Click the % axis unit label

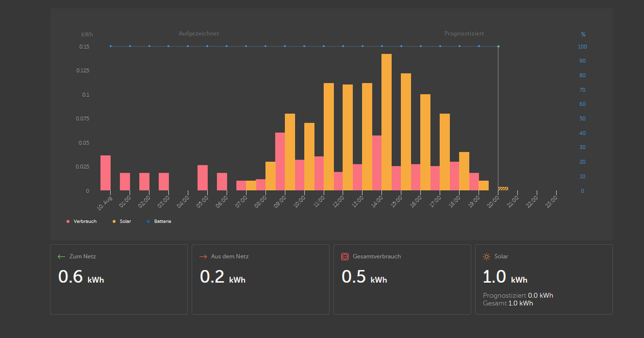tap(583, 34)
